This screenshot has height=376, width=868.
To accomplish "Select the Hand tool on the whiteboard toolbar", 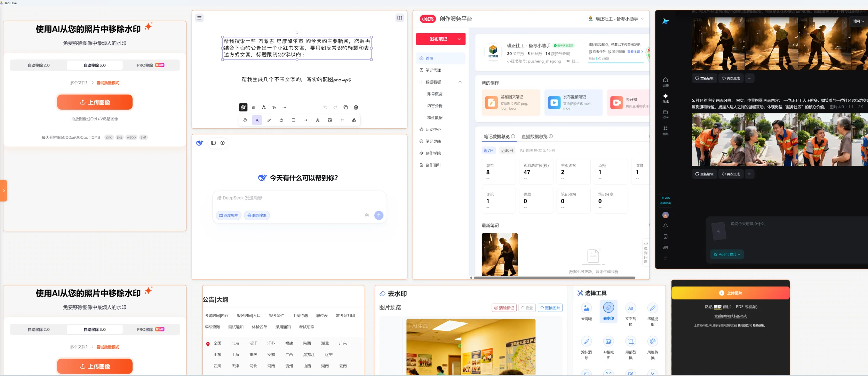I will pos(245,120).
